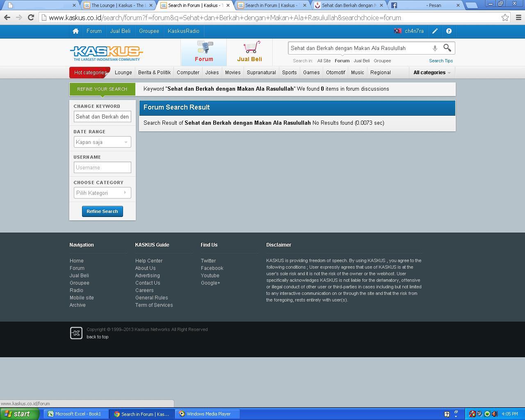Open Chrome menu icon
Image resolution: width=525 pixels, height=420 pixels.
(x=518, y=18)
